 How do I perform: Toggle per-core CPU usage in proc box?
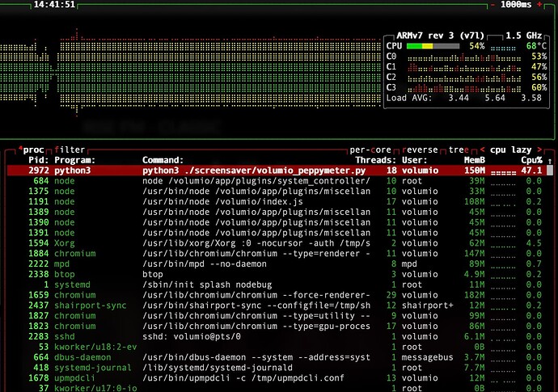tap(370, 150)
